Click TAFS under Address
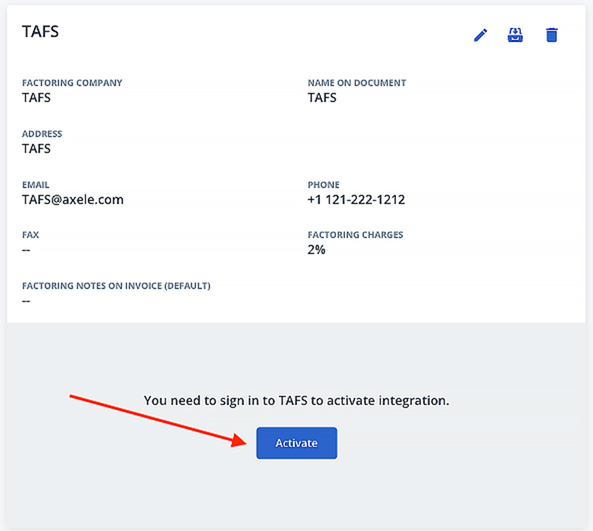Screen dimensions: 593x531 click(x=36, y=149)
